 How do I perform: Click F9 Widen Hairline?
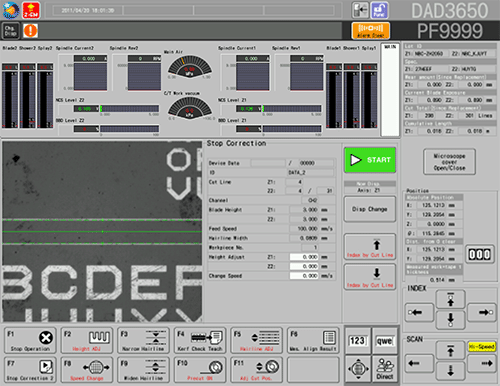pyautogui.click(x=143, y=370)
